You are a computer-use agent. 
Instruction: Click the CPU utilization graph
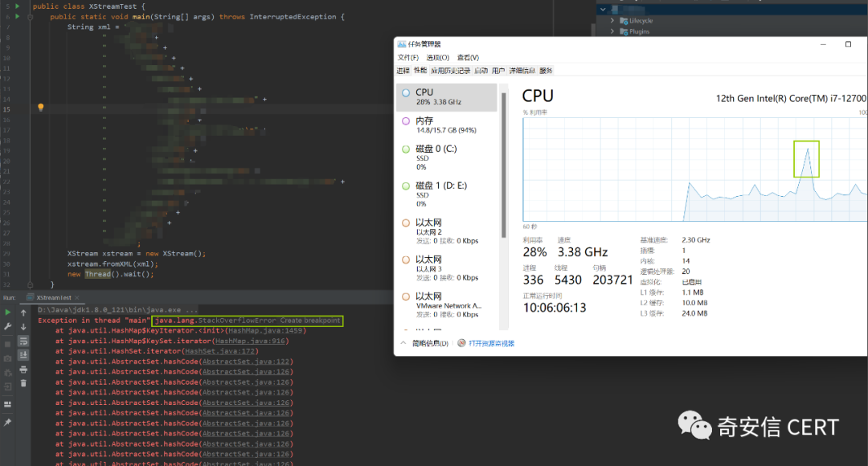tap(694, 170)
